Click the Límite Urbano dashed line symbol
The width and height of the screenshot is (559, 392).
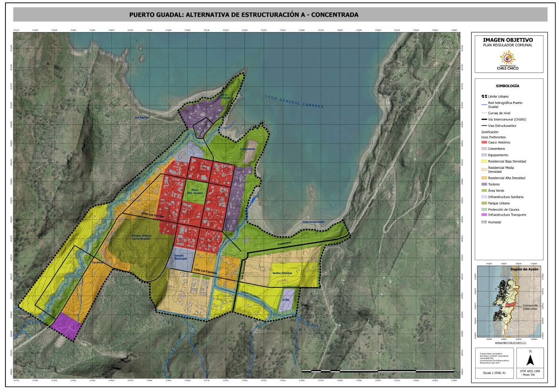click(x=484, y=96)
